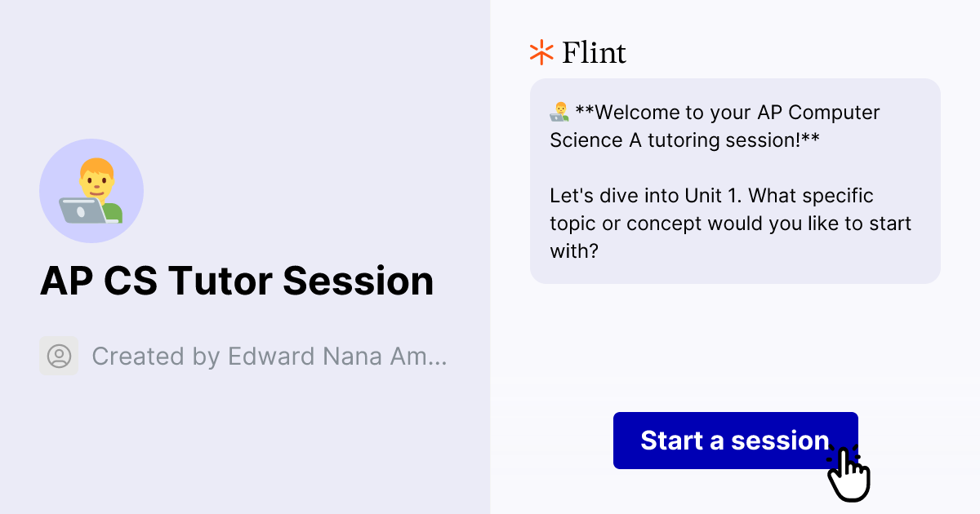This screenshot has height=514, width=980.
Task: Open the Flint homepage via the wordmark
Action: [x=592, y=52]
